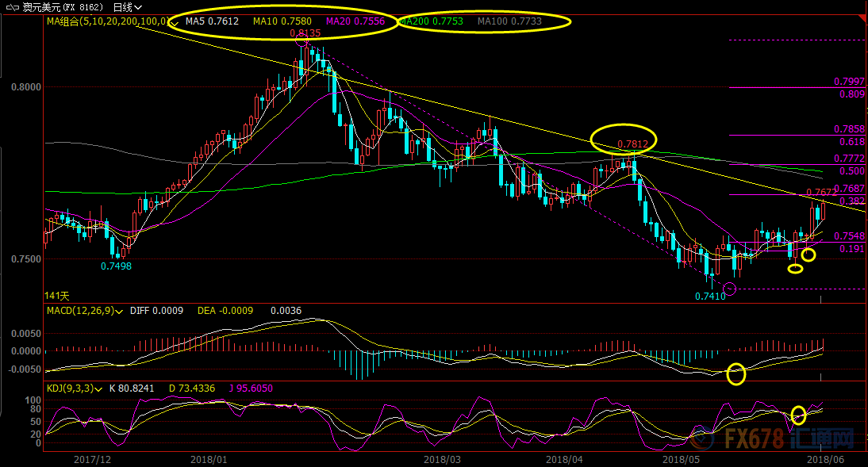The height and width of the screenshot is (467, 868).
Task: Click the 0.7410 low price label
Action: click(709, 296)
